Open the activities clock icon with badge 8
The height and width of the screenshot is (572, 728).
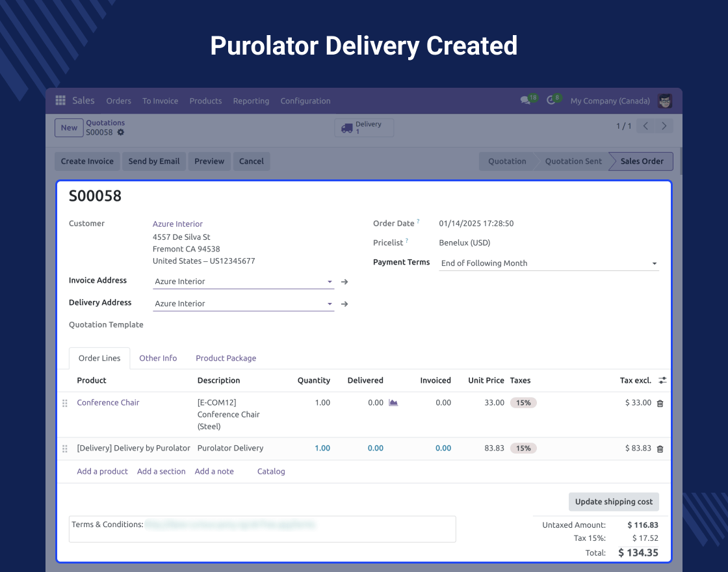[551, 100]
